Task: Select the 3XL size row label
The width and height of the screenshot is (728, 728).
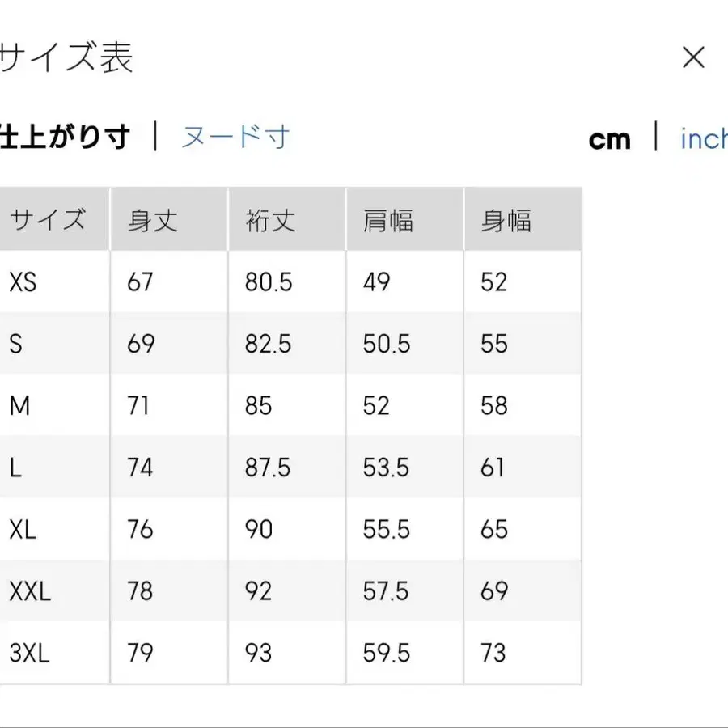Action: pyautogui.click(x=30, y=653)
